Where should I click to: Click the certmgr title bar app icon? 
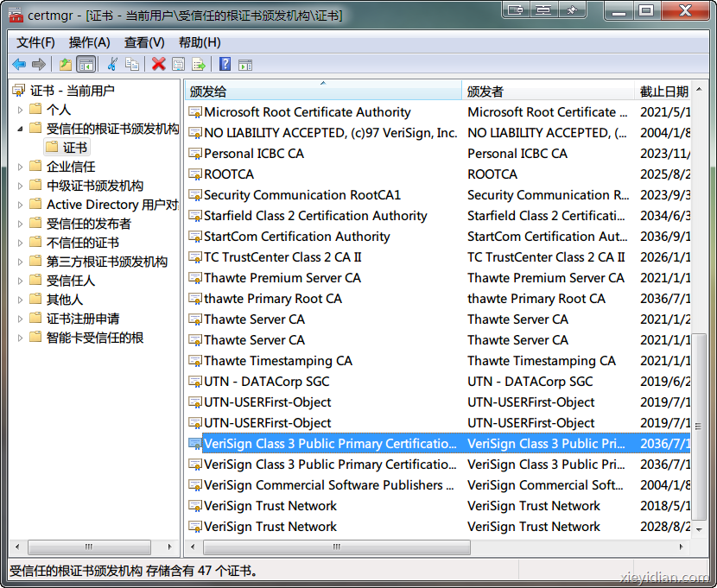pos(16,15)
